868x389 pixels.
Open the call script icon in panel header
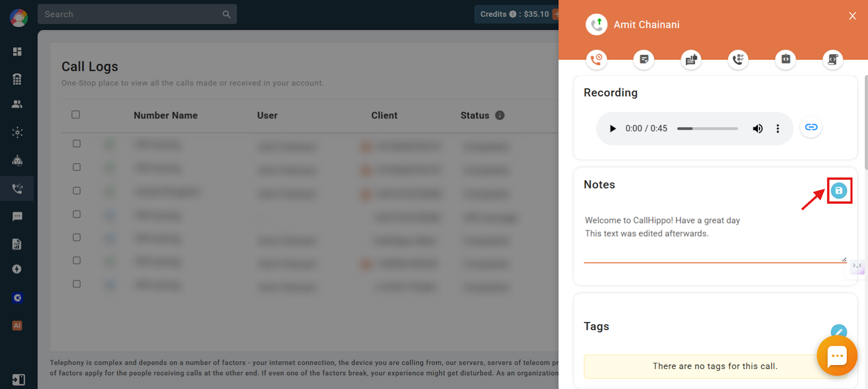(833, 59)
